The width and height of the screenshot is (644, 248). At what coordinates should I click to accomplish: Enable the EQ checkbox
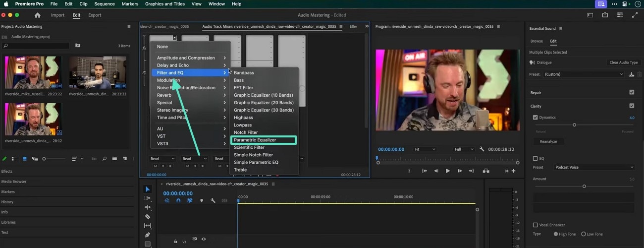(x=535, y=159)
